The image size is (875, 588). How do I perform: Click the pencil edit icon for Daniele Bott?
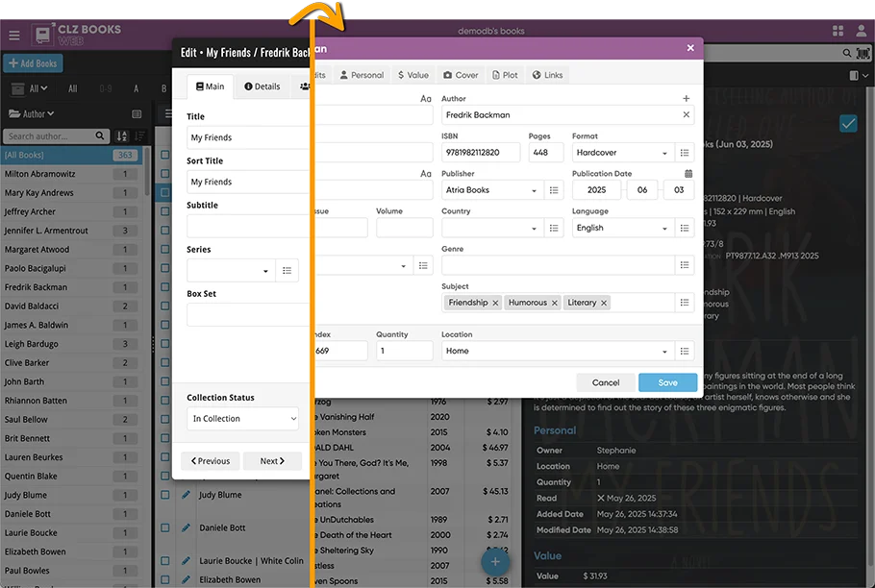click(186, 527)
